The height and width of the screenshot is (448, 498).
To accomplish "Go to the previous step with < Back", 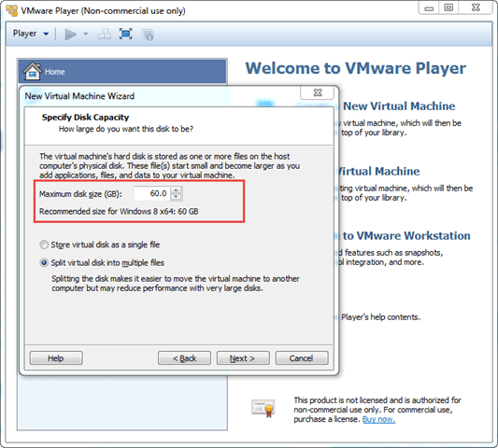I will point(184,358).
